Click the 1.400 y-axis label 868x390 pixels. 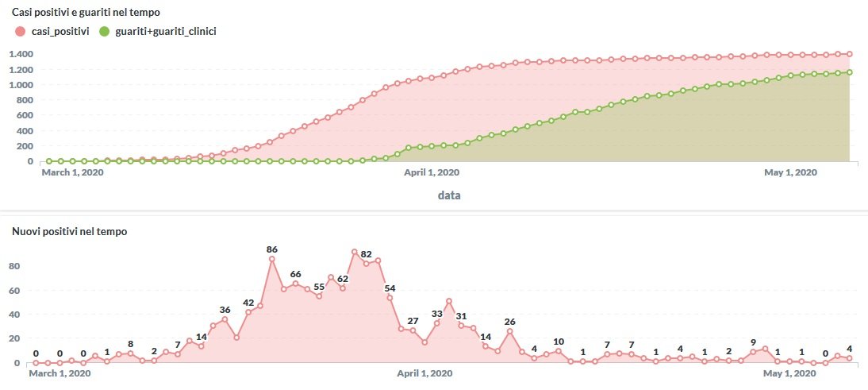(x=20, y=54)
